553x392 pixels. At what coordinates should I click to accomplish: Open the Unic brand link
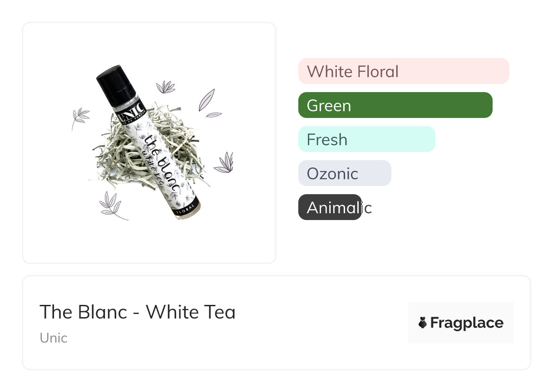point(54,338)
